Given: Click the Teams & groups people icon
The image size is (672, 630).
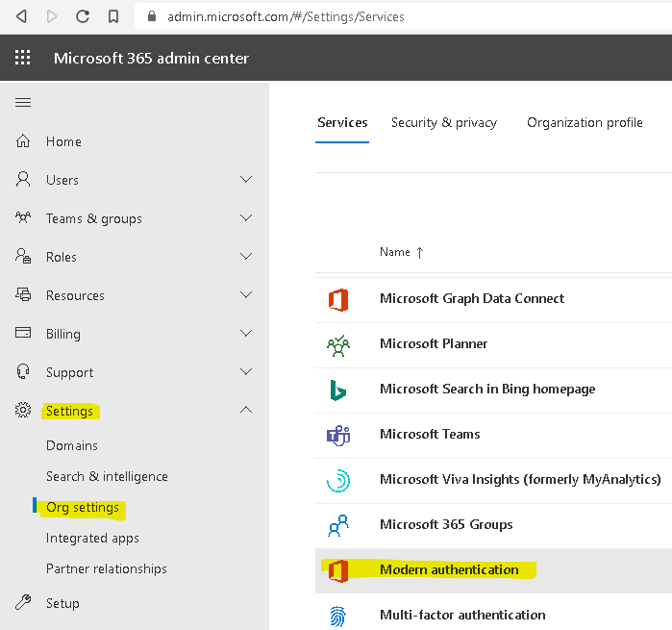Looking at the screenshot, I should 23,217.
